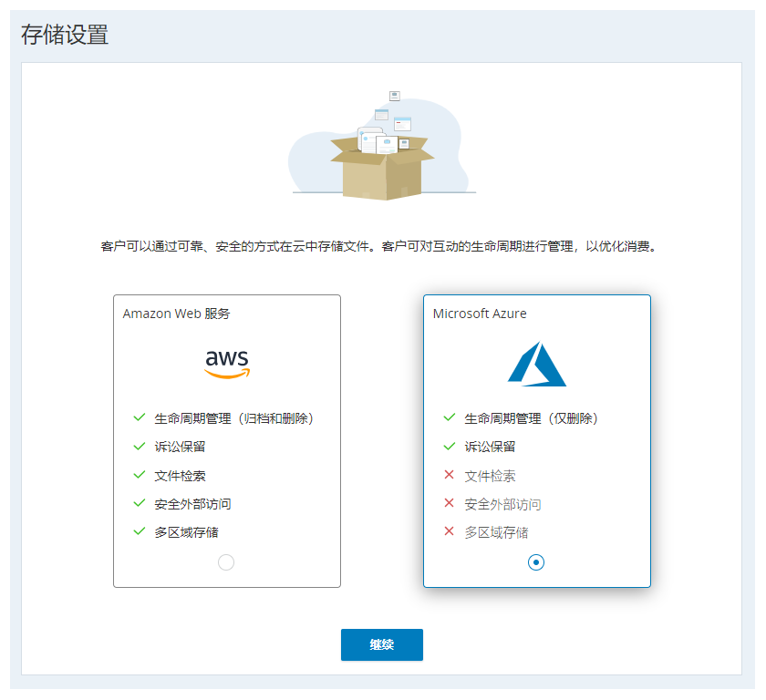Click 诉讼保留 in the Azure card
The height and width of the screenshot is (700, 766).
[x=490, y=447]
